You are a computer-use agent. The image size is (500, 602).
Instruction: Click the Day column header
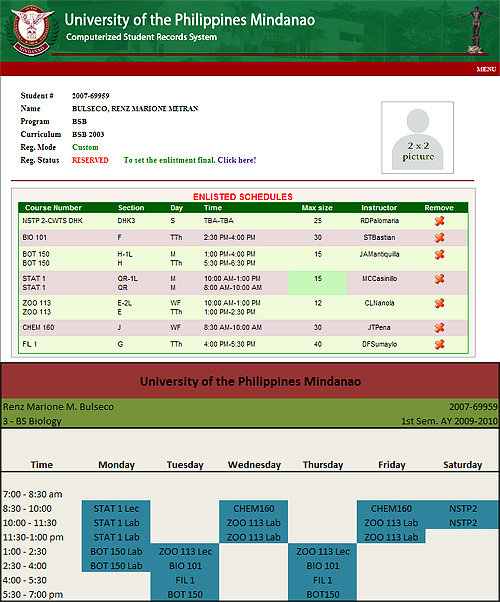pyautogui.click(x=177, y=208)
